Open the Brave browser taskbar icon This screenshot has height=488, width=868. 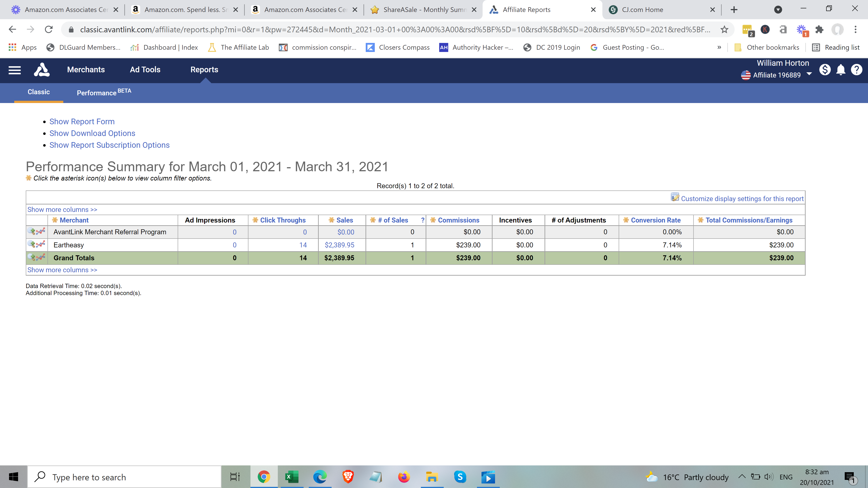point(348,477)
